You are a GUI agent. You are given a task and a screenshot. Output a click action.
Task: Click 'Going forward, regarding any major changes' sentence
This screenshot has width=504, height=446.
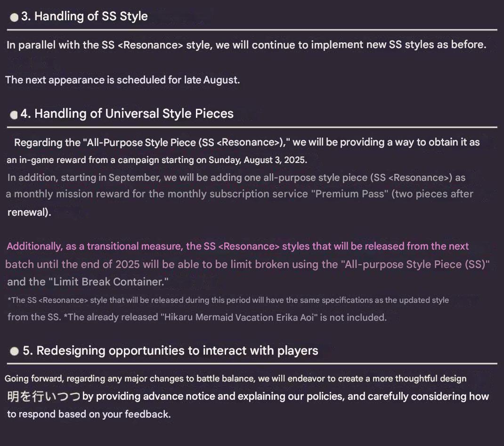pos(236,379)
